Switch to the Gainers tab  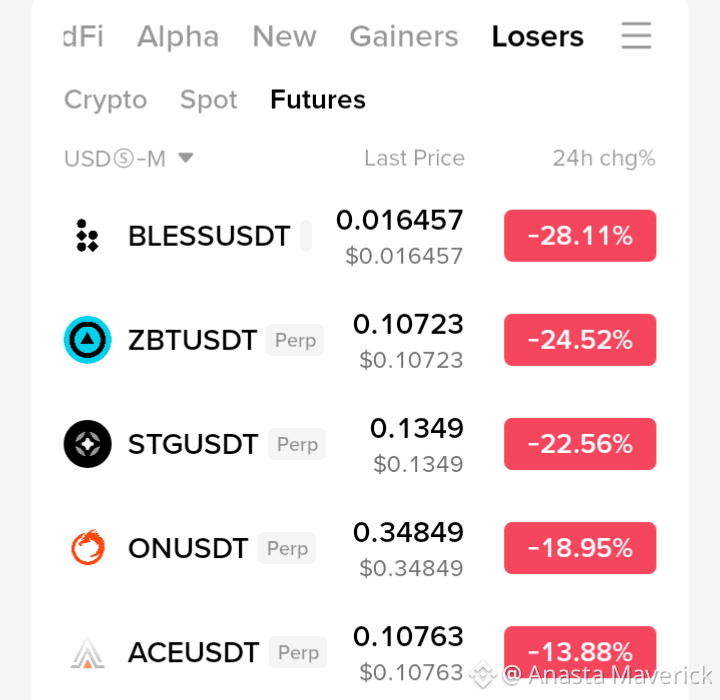coord(404,36)
